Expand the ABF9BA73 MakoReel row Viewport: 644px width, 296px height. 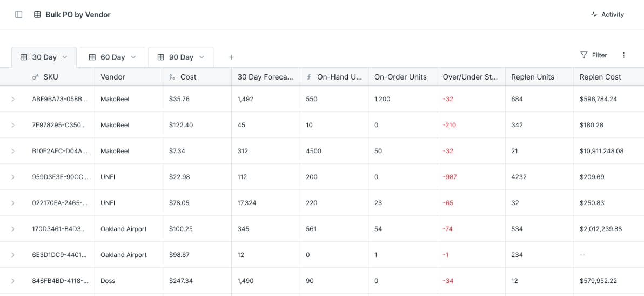click(13, 99)
